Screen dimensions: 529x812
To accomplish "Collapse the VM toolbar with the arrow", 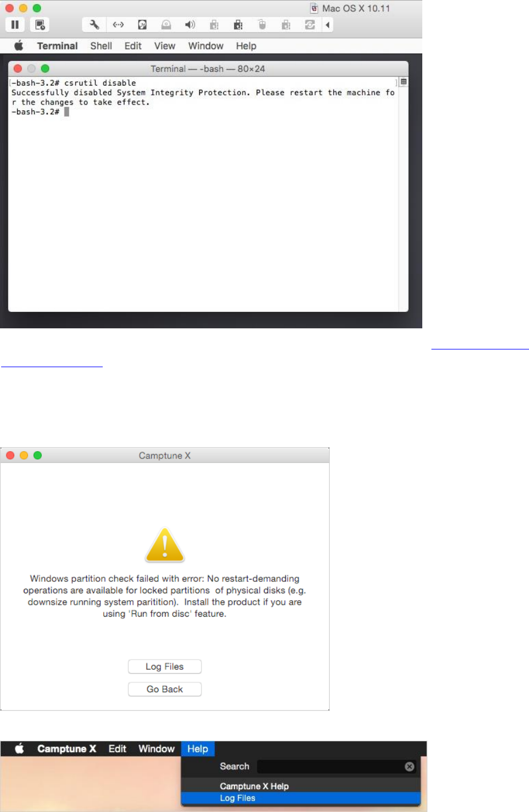I will (x=328, y=25).
